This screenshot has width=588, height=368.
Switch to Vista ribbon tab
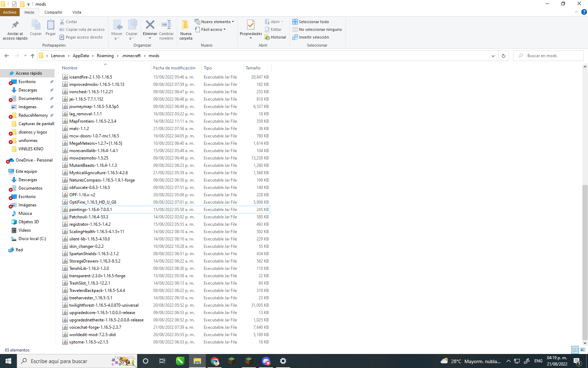coord(77,12)
